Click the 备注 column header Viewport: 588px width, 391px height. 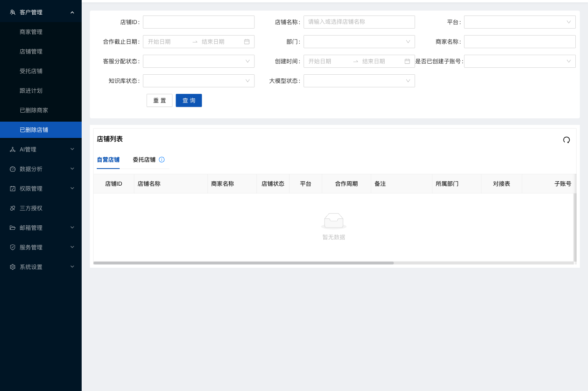pyautogui.click(x=401, y=184)
